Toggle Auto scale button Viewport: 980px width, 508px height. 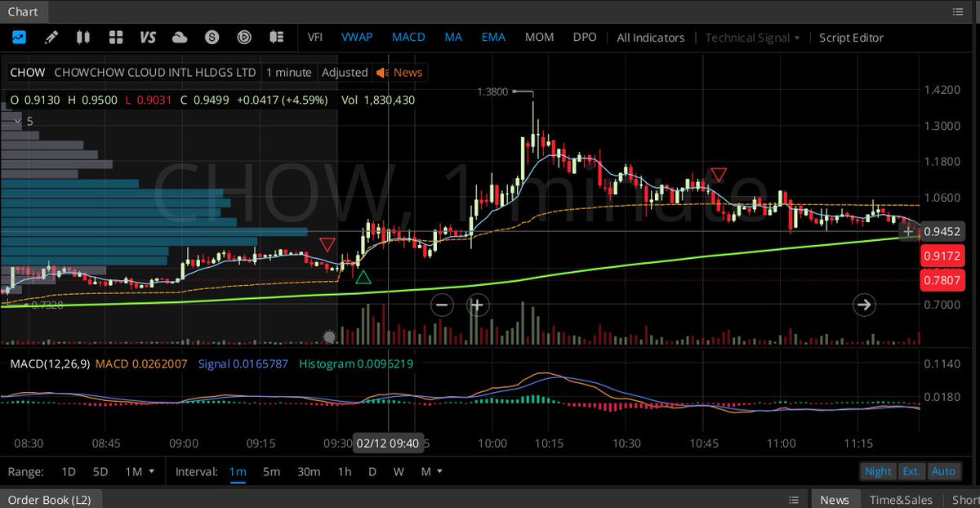[x=943, y=471]
